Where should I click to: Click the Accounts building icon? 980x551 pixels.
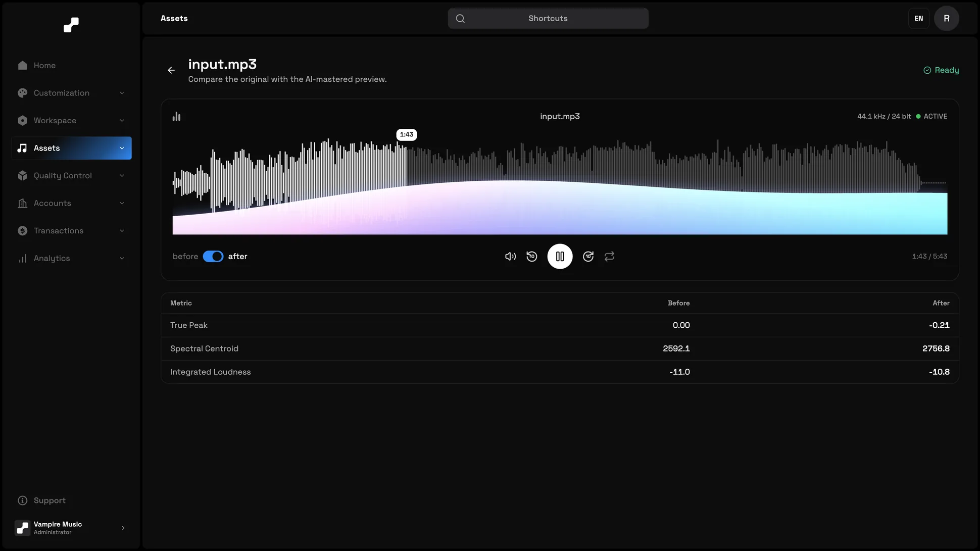point(22,203)
